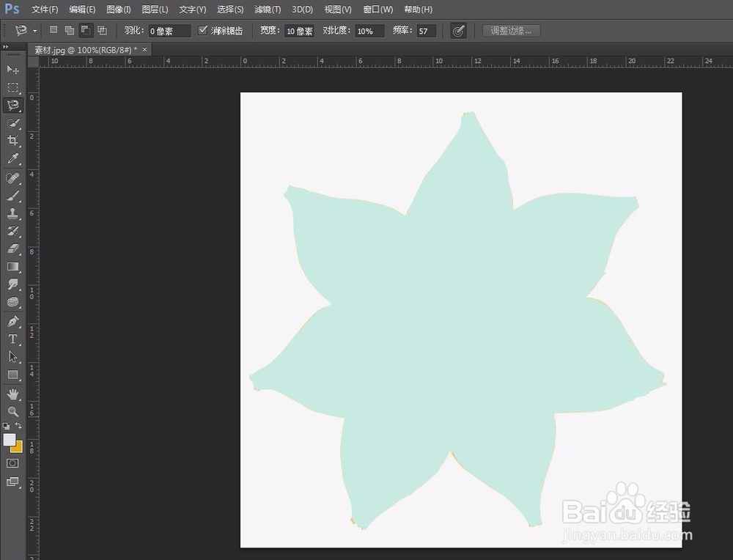Image resolution: width=733 pixels, height=560 pixels.
Task: Select the Gradient tool
Action: [x=12, y=267]
